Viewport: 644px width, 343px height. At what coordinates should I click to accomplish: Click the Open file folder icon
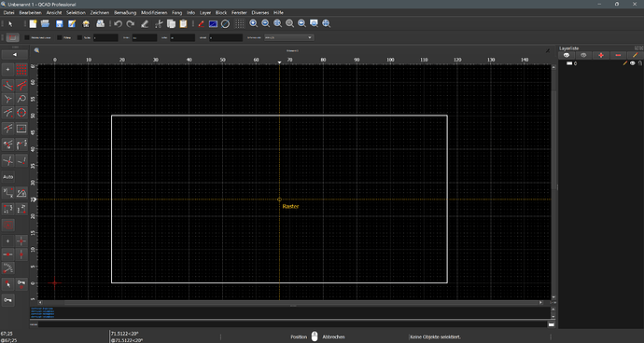coord(45,24)
